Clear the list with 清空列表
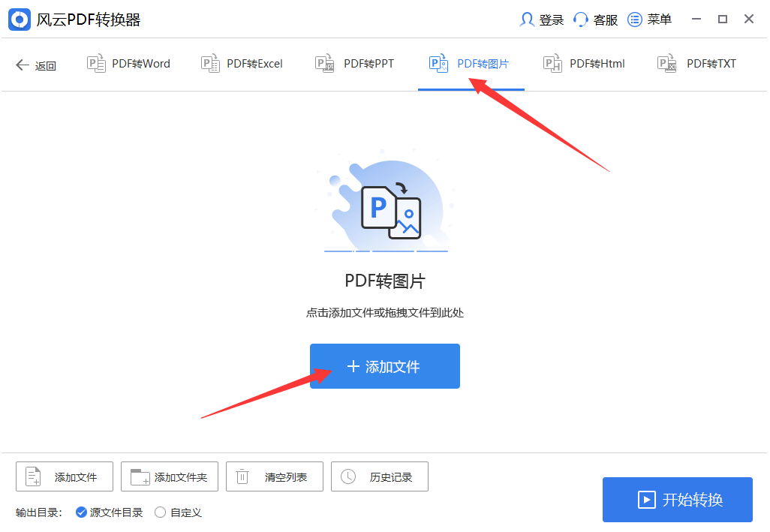Viewport: 770px width, 532px height. [x=275, y=476]
